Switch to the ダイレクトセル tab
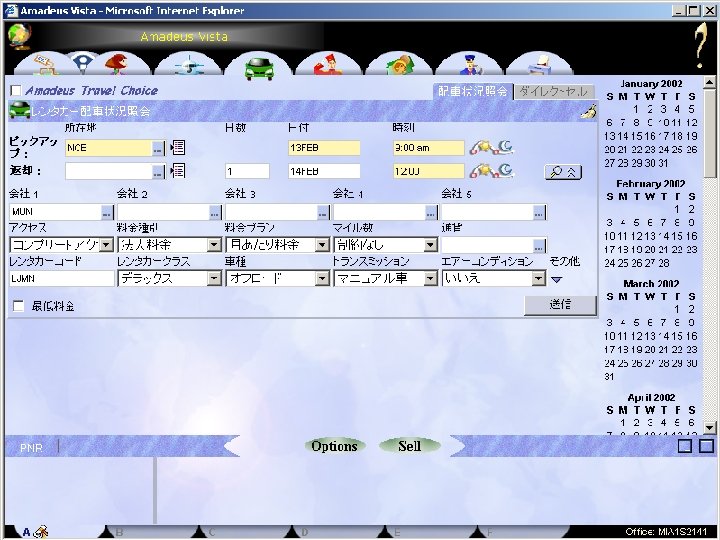Screen dimensions: 720x540 (554, 91)
